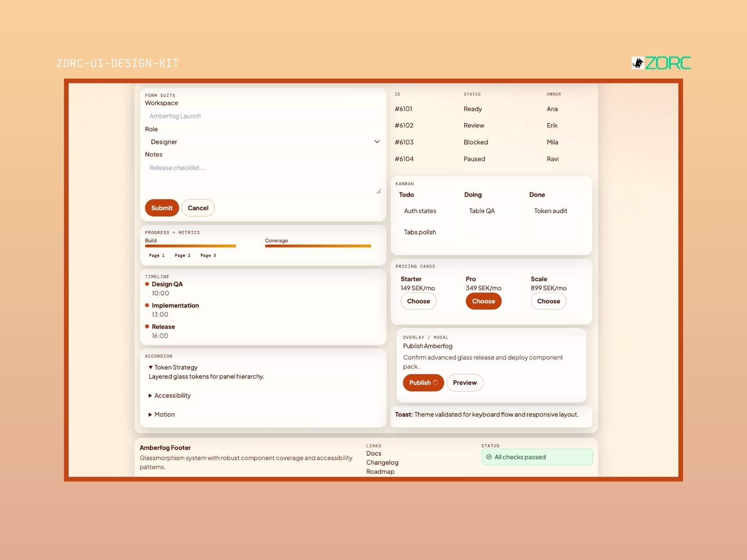Expand the Accessibility accordion section
Screen dimensions: 747x560
169,395
